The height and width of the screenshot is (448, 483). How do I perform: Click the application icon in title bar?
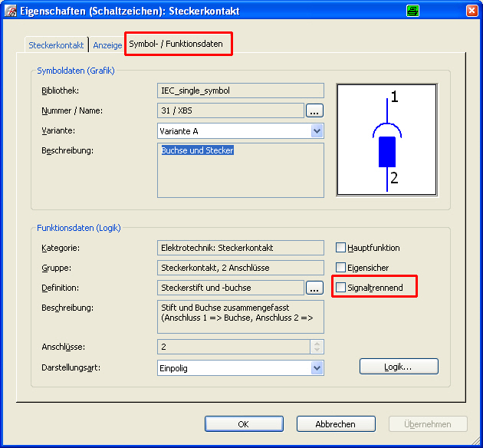pyautogui.click(x=11, y=11)
